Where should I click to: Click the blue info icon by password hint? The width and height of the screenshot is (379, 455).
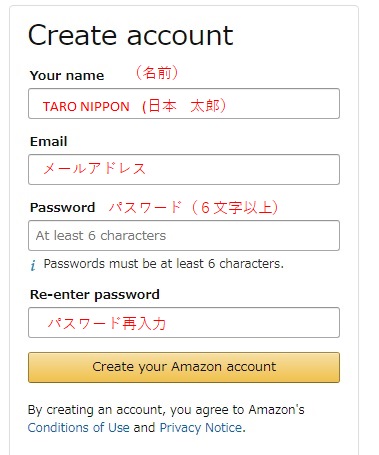[33, 265]
